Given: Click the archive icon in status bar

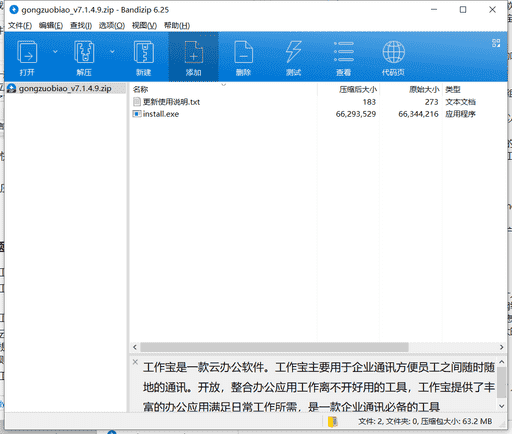Looking at the screenshot, I should [x=333, y=422].
